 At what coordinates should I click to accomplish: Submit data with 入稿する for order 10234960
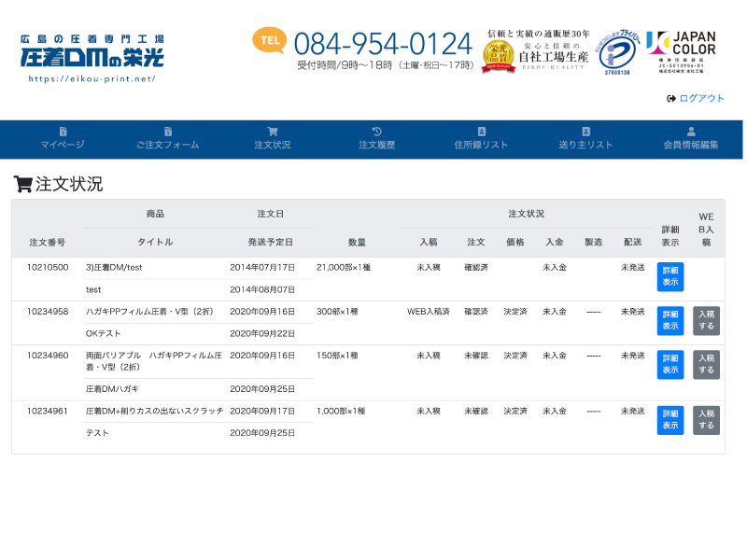click(706, 365)
